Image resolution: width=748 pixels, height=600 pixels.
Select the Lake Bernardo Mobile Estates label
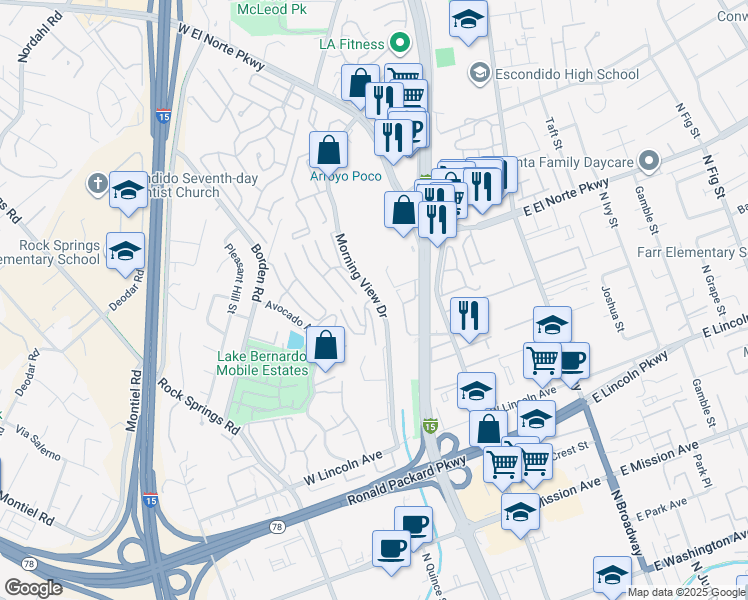coord(262,363)
